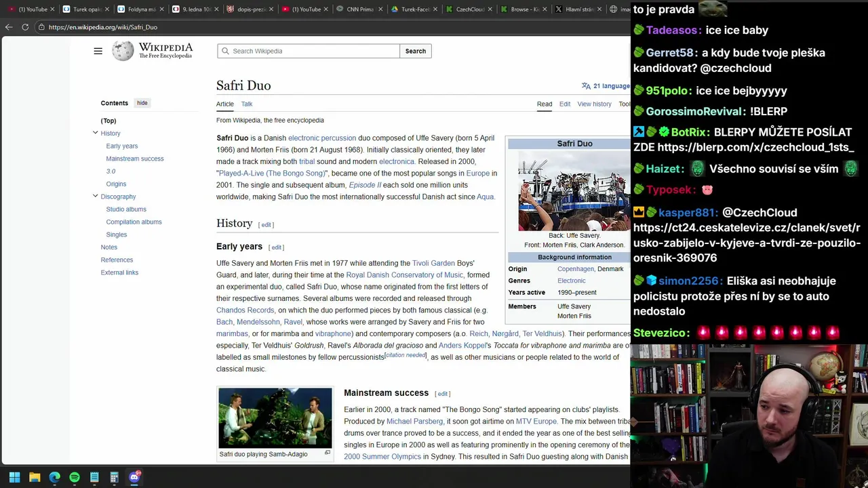Open View history tab
The width and height of the screenshot is (868, 488).
(x=594, y=104)
